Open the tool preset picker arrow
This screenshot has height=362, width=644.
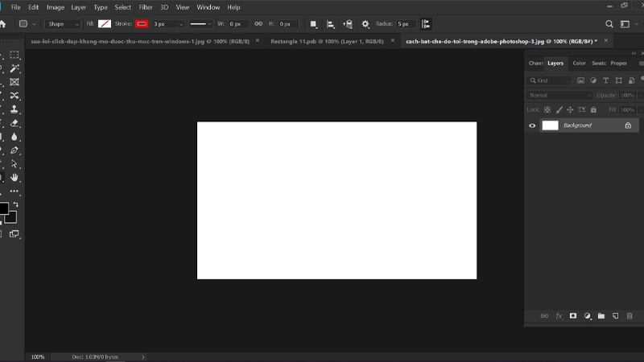[34, 24]
